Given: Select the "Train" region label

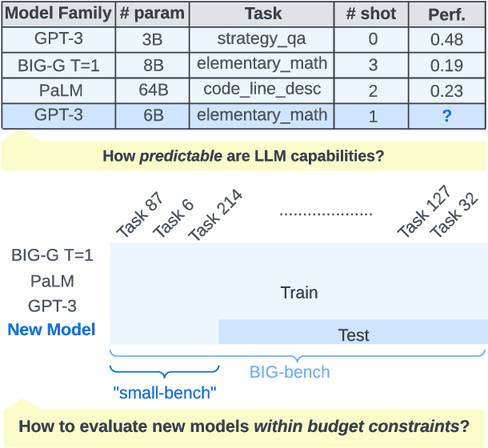Looking at the screenshot, I should pyautogui.click(x=299, y=293).
